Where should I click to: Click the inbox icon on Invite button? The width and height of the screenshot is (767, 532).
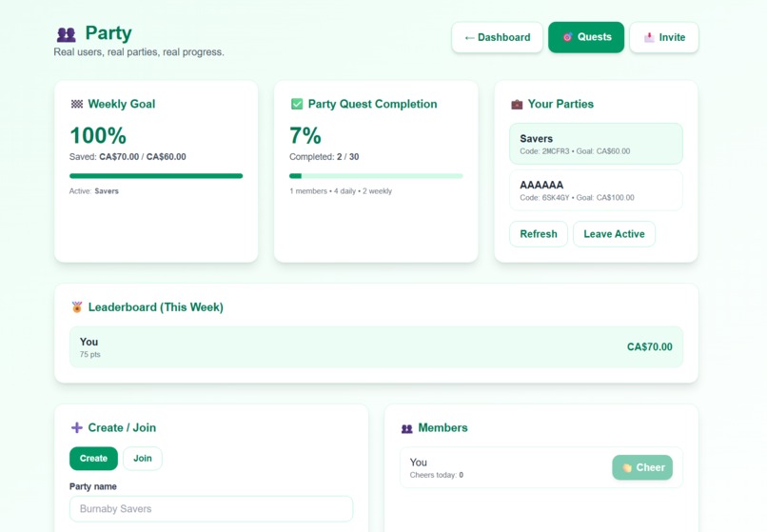(x=649, y=37)
